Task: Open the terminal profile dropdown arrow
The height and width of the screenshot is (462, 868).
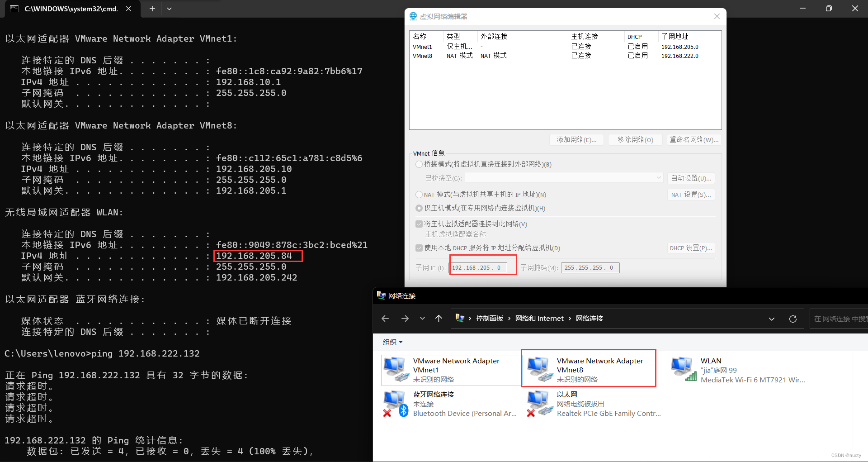Action: pos(169,9)
